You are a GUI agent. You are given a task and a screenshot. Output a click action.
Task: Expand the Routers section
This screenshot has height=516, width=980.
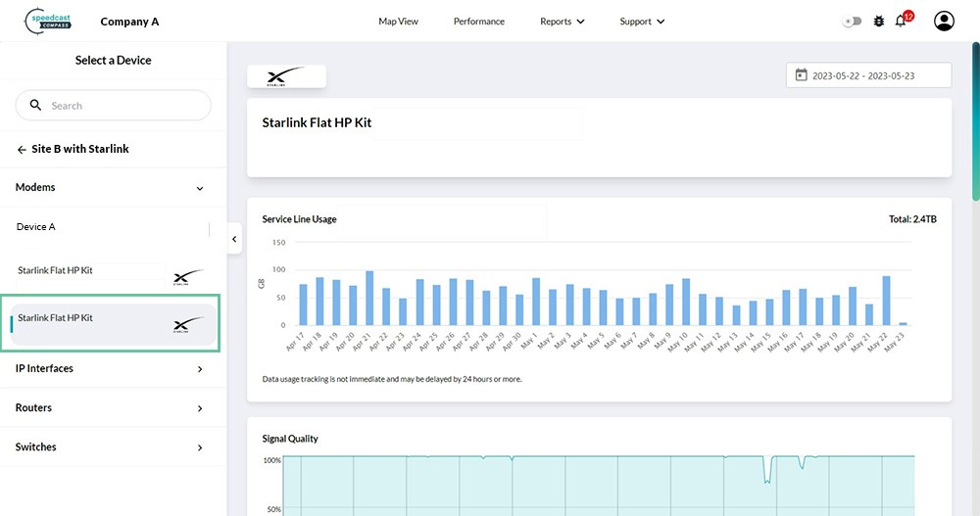point(113,408)
